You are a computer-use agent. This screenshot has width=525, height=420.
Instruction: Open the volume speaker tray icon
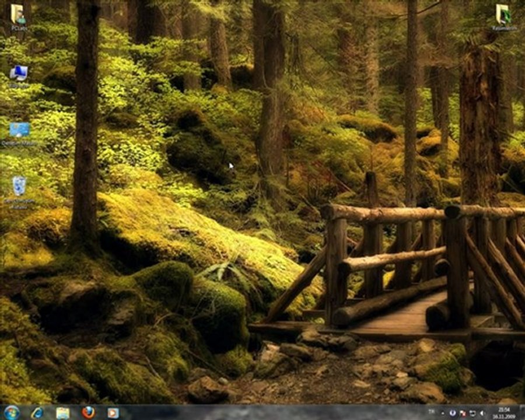point(482,414)
